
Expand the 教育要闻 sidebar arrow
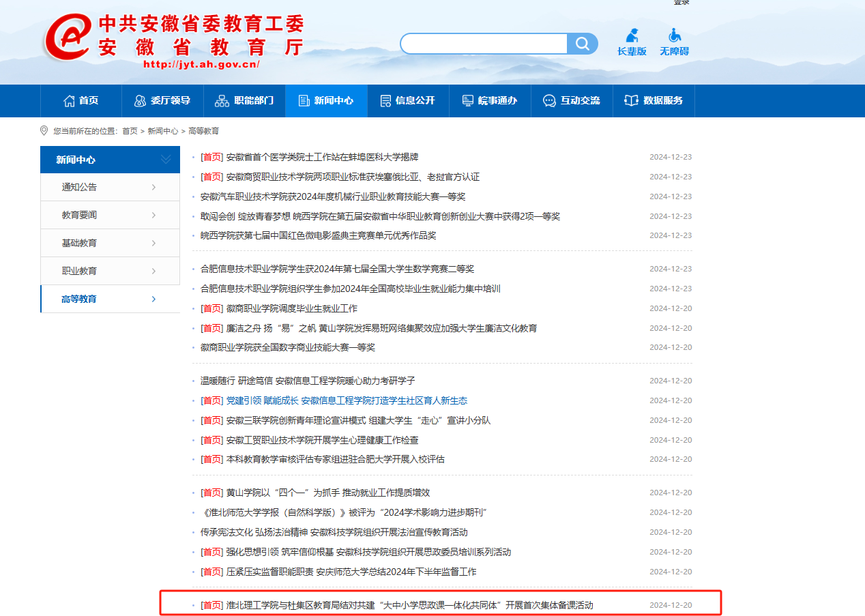153,216
